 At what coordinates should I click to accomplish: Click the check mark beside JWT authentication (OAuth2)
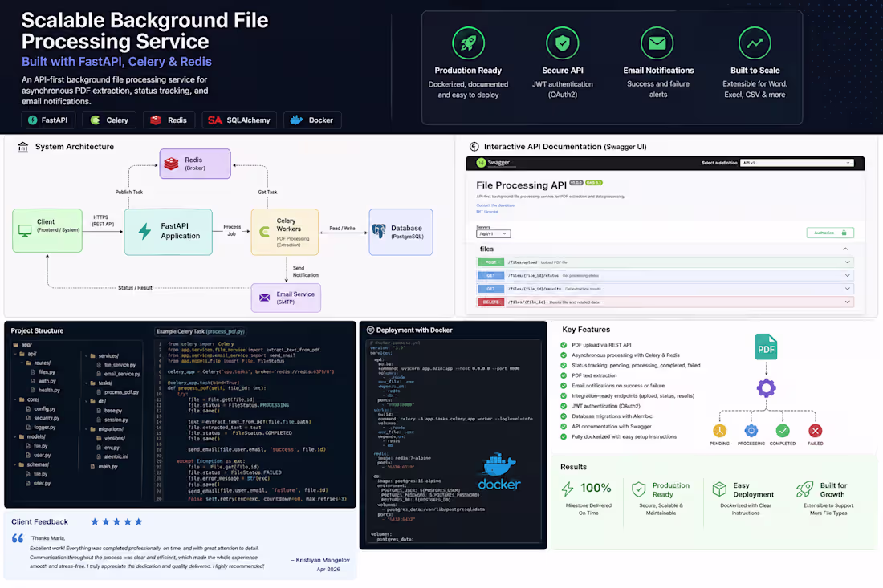click(x=564, y=406)
